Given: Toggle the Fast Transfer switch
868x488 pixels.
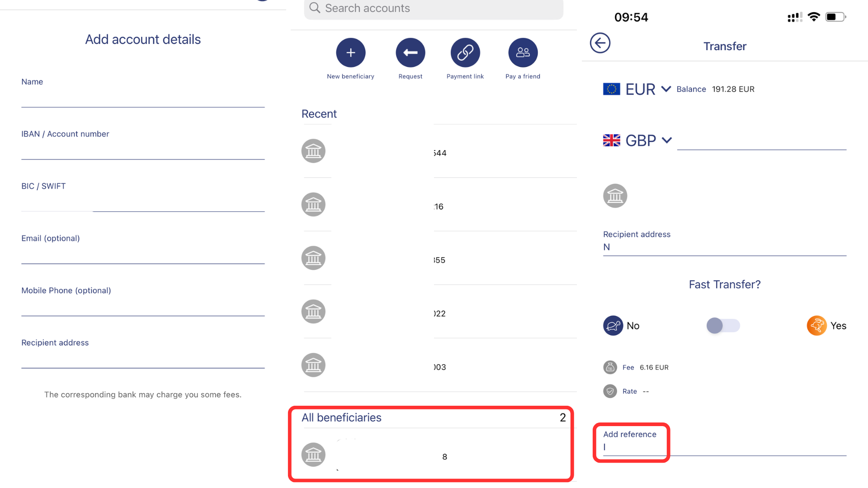Looking at the screenshot, I should coord(723,325).
